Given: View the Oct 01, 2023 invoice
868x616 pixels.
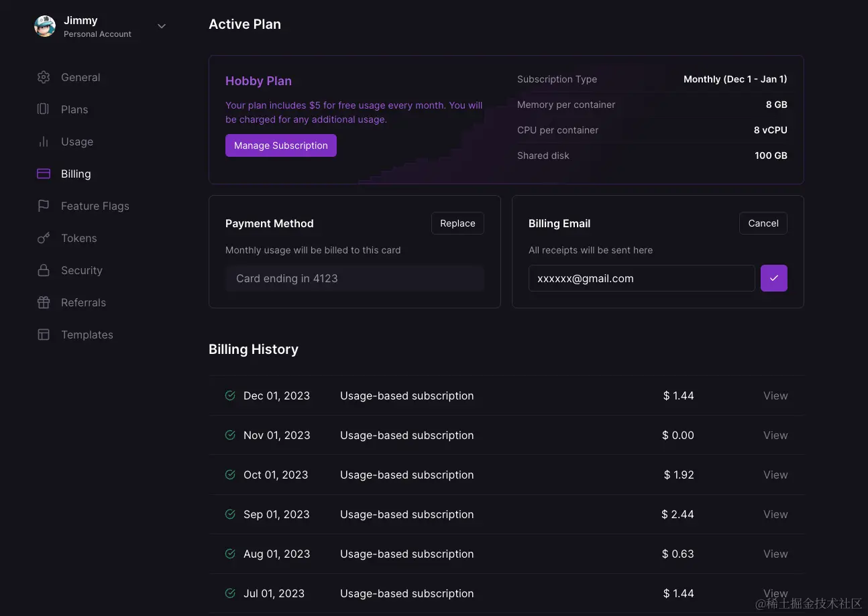Looking at the screenshot, I should coord(775,475).
